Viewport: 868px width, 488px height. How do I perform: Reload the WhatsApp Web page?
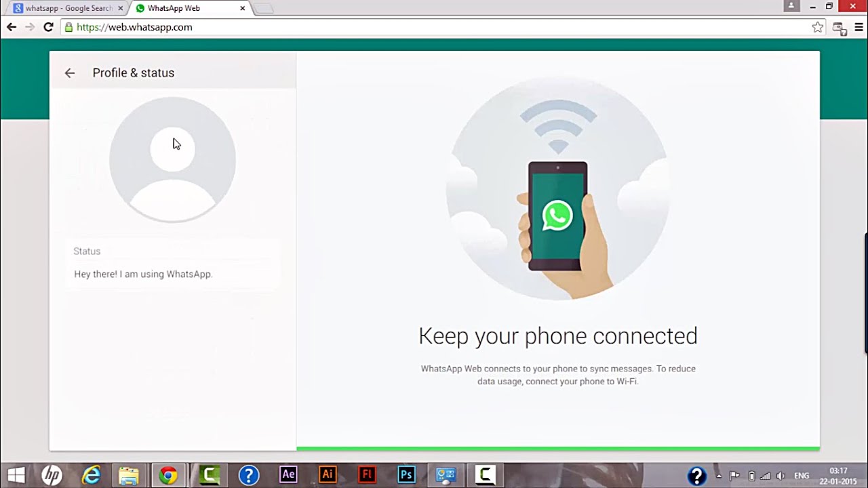[48, 27]
